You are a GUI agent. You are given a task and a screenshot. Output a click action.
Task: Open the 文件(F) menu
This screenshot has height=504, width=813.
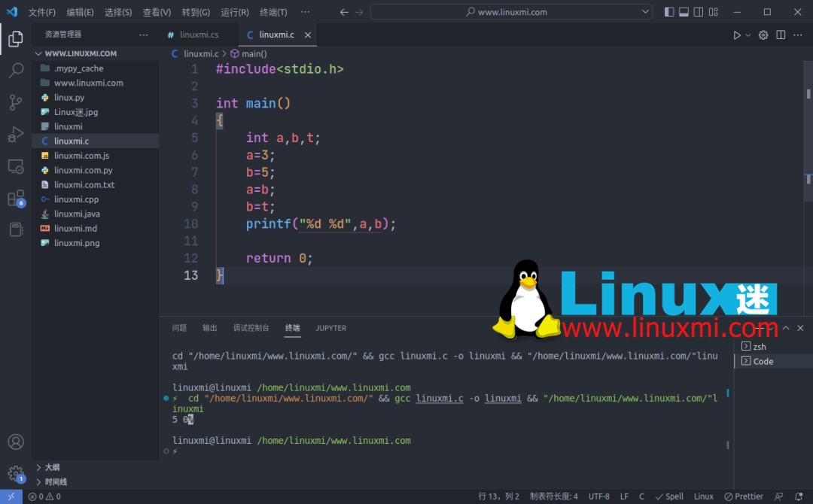[x=42, y=12]
